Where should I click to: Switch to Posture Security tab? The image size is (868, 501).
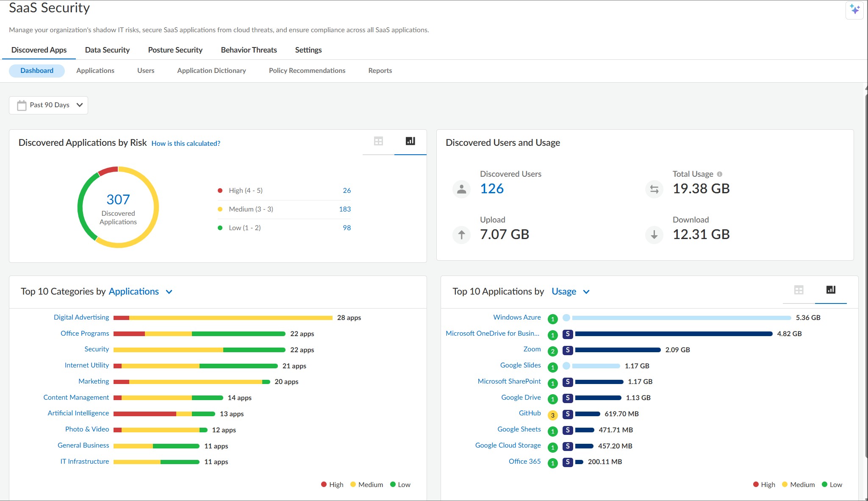(x=175, y=50)
